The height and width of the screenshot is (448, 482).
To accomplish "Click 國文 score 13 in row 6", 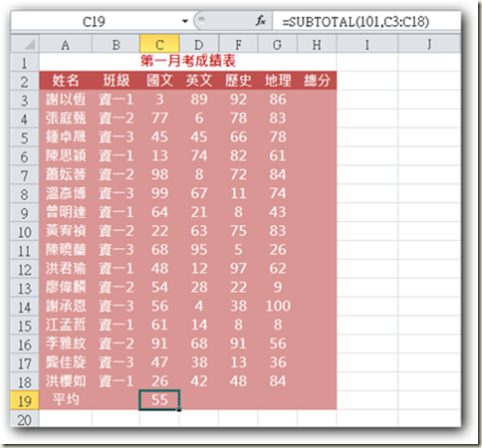I will 159,155.
